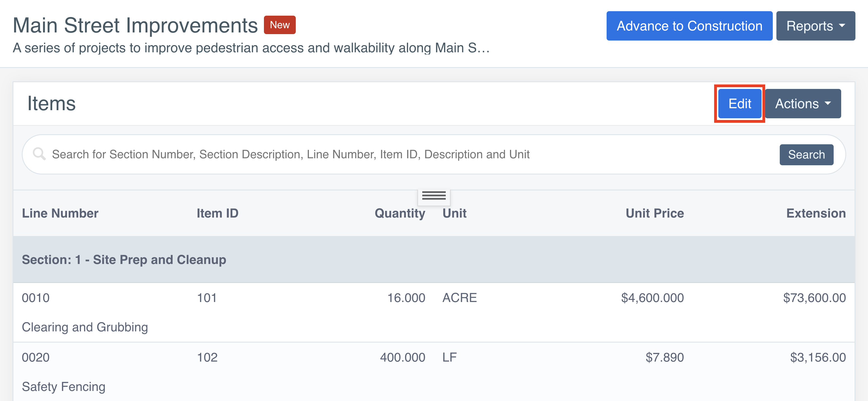Select the Safety Fencing item row

tap(64, 386)
